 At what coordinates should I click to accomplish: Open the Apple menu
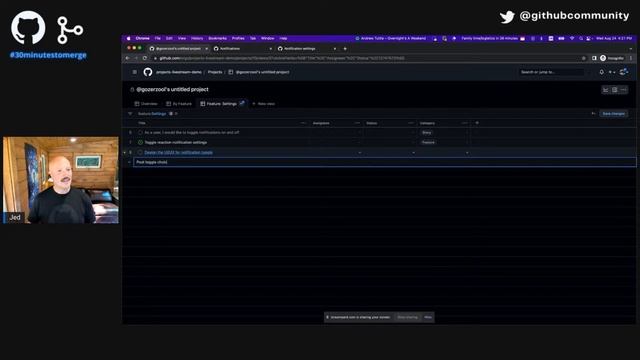tap(129, 38)
